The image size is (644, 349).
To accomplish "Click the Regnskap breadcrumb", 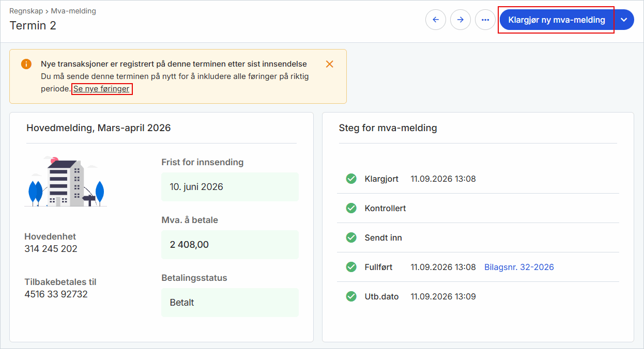I will pyautogui.click(x=26, y=11).
